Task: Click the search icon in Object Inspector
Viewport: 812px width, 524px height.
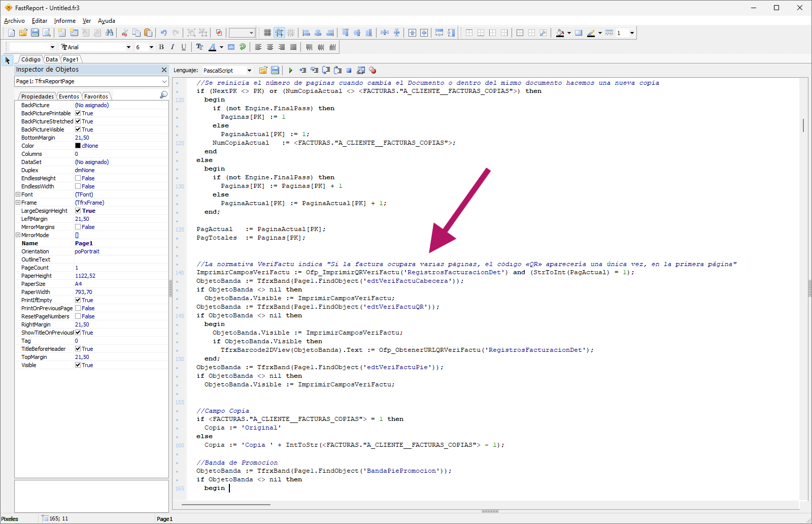Action: [x=163, y=95]
